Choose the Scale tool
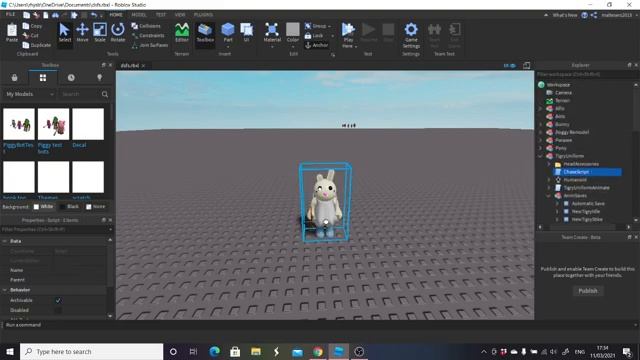This screenshot has width=640, height=360. 100,33
